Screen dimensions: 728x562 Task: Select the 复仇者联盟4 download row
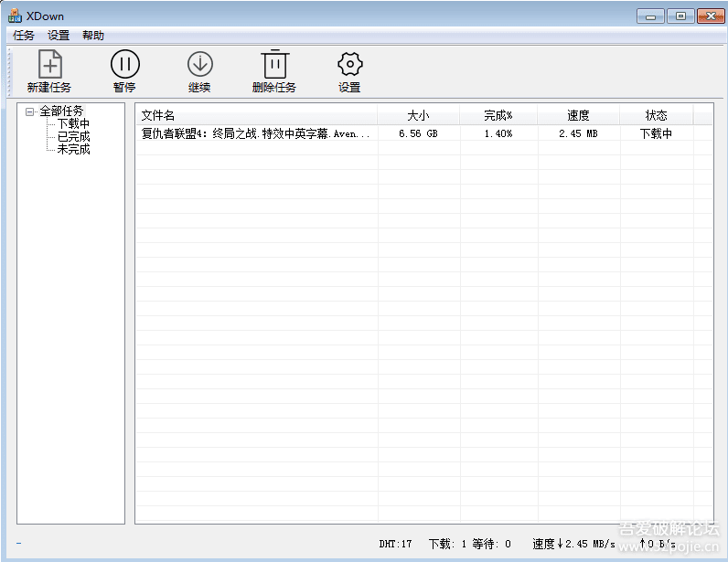click(256, 133)
